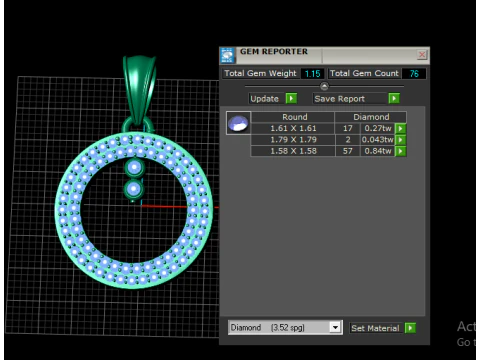Viewport: 480px width, 360px height.
Task: Click the Set Material button label
Action: point(376,328)
